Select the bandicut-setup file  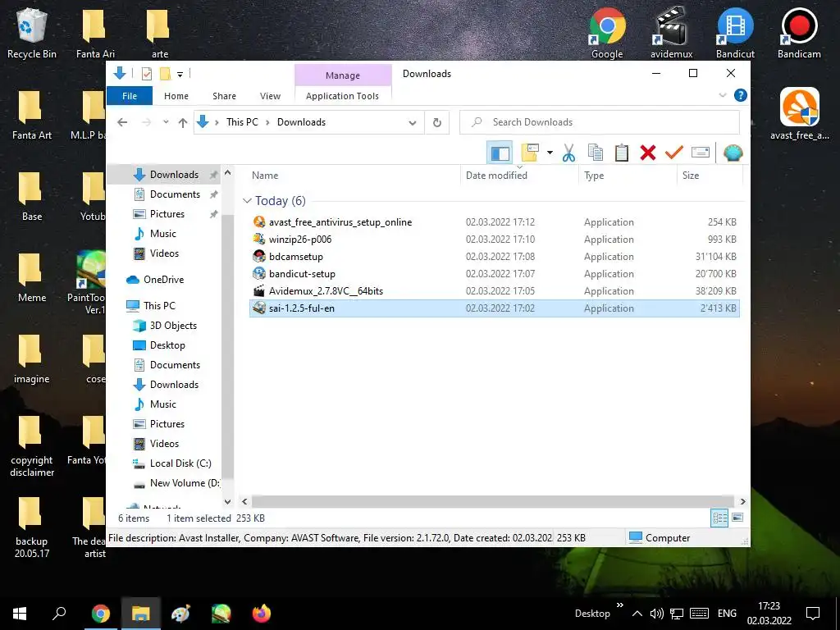pyautogui.click(x=495, y=273)
